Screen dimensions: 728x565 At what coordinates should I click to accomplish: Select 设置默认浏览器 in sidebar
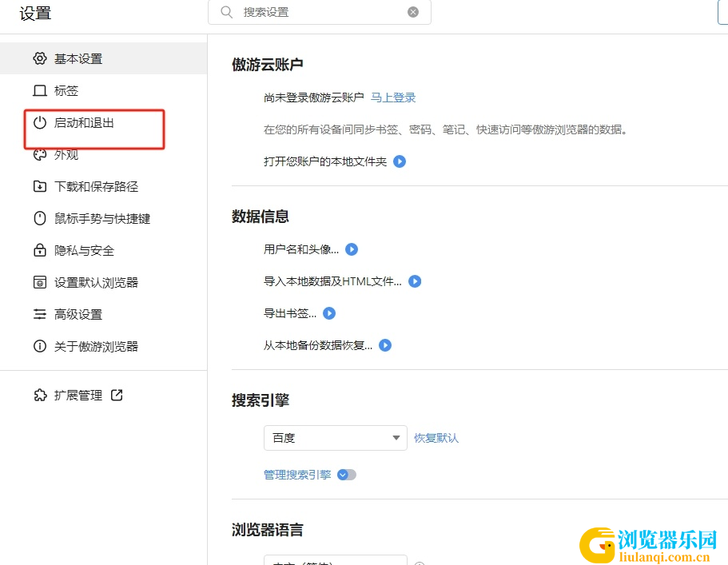tap(104, 282)
